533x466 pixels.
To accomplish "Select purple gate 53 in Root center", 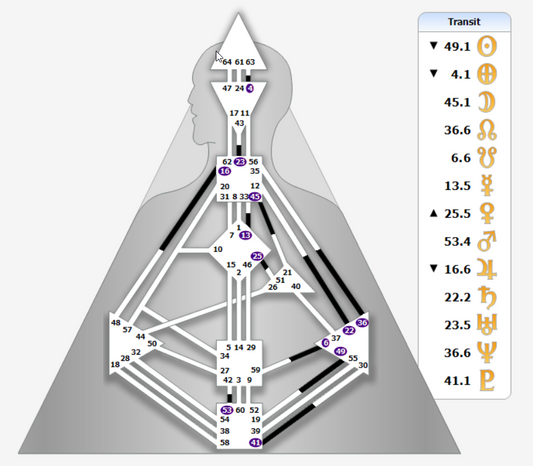I will [x=227, y=410].
